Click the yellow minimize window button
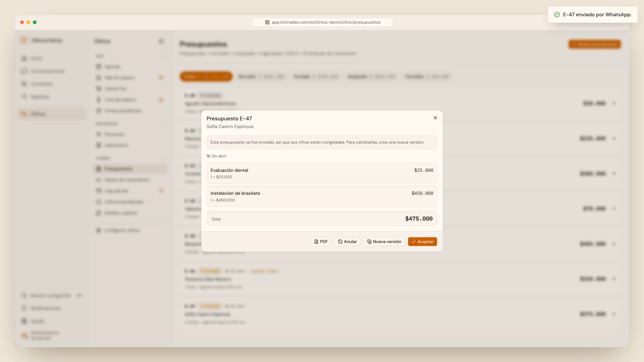This screenshot has height=362, width=644. tap(28, 22)
